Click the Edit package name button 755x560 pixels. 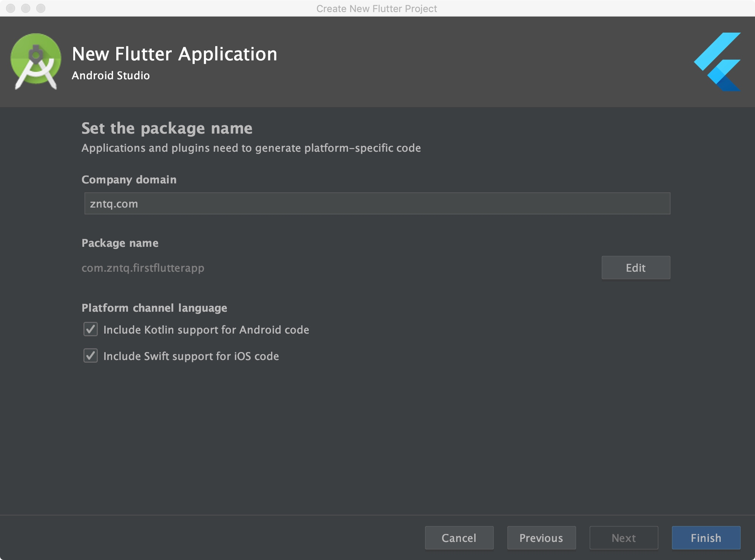click(636, 268)
